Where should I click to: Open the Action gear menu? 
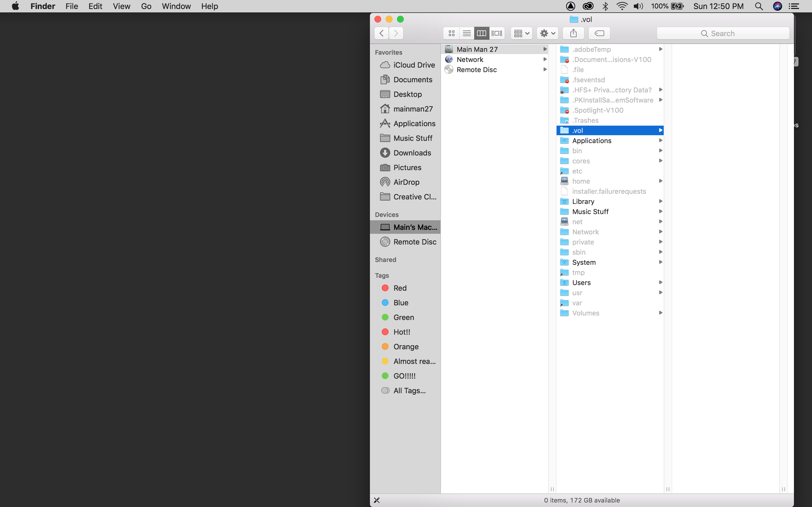(547, 33)
